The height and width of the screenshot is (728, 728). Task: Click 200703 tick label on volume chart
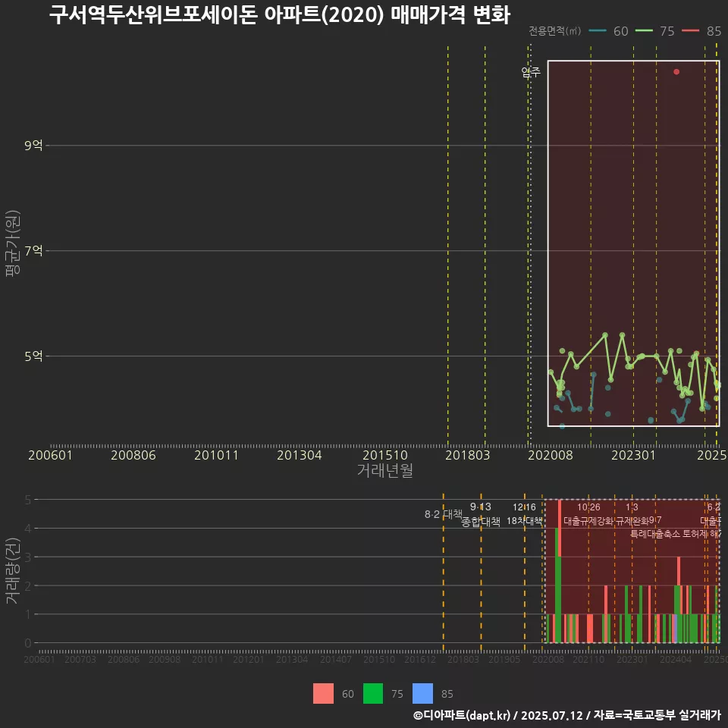tap(80, 659)
